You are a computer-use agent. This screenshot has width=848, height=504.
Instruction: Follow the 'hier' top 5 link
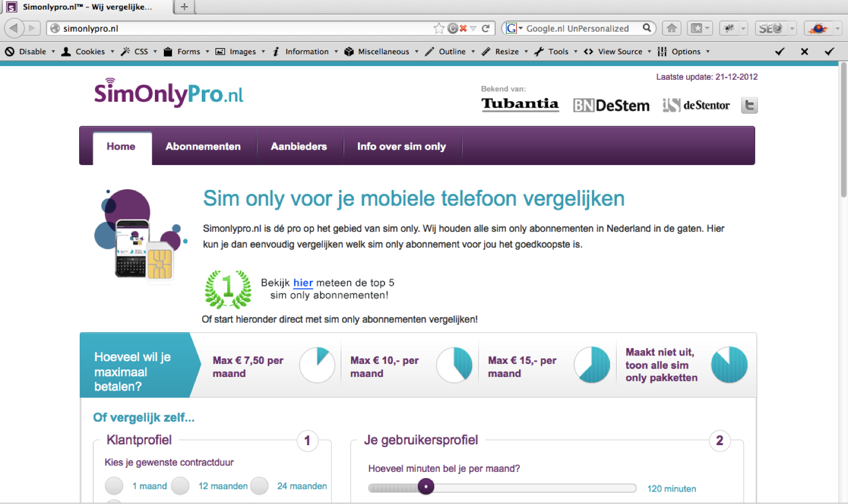tap(303, 283)
